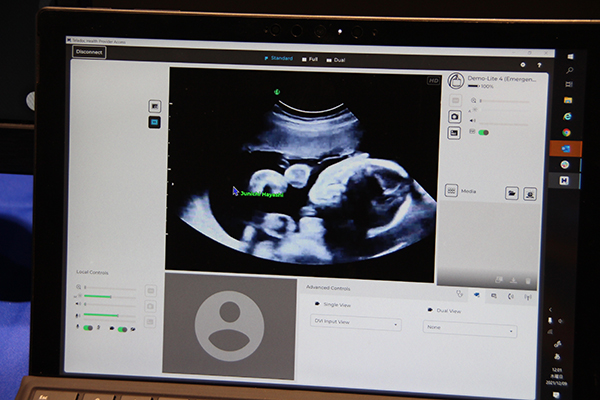Click the Media grid icon
Viewport: 600px width, 400px height.
pos(451,190)
